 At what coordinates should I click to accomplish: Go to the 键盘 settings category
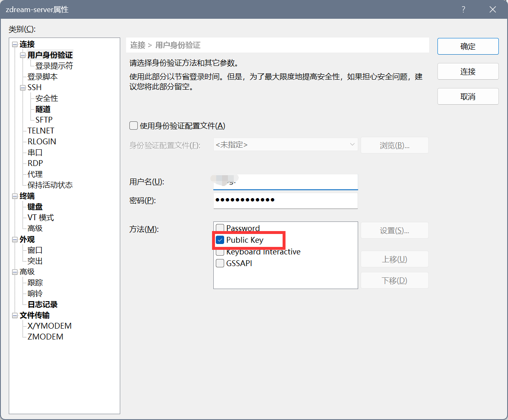pos(35,207)
